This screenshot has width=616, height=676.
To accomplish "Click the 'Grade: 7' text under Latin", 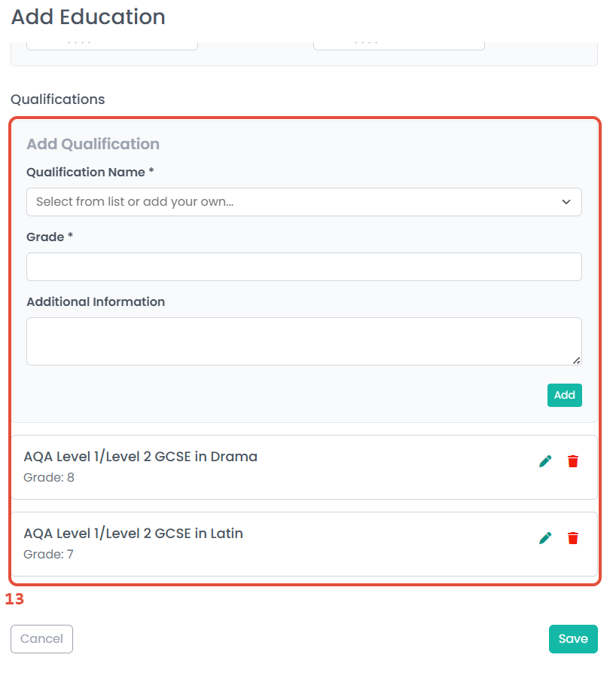I will tap(49, 555).
